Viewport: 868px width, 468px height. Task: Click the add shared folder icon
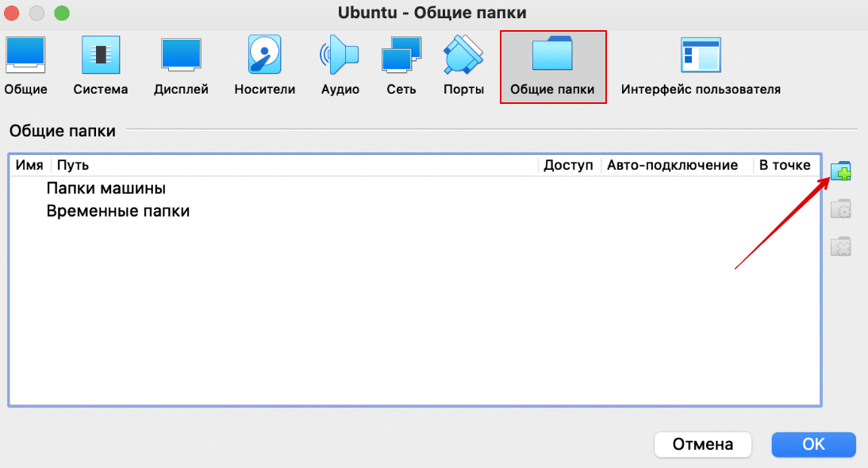(840, 171)
